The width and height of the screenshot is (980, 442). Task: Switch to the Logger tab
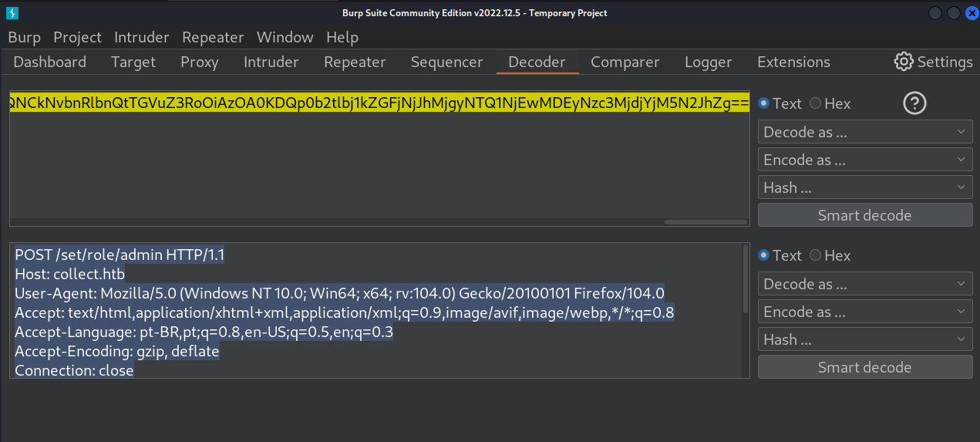[x=709, y=62]
